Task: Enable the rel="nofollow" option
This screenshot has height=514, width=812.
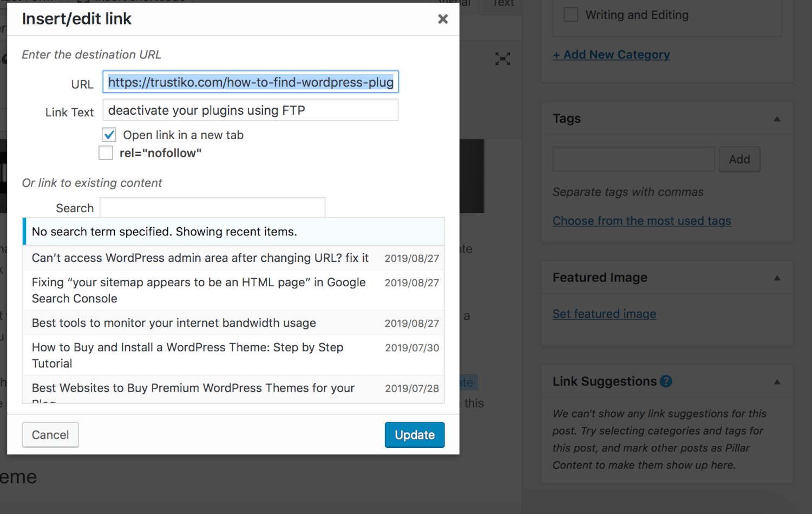Action: [106, 153]
